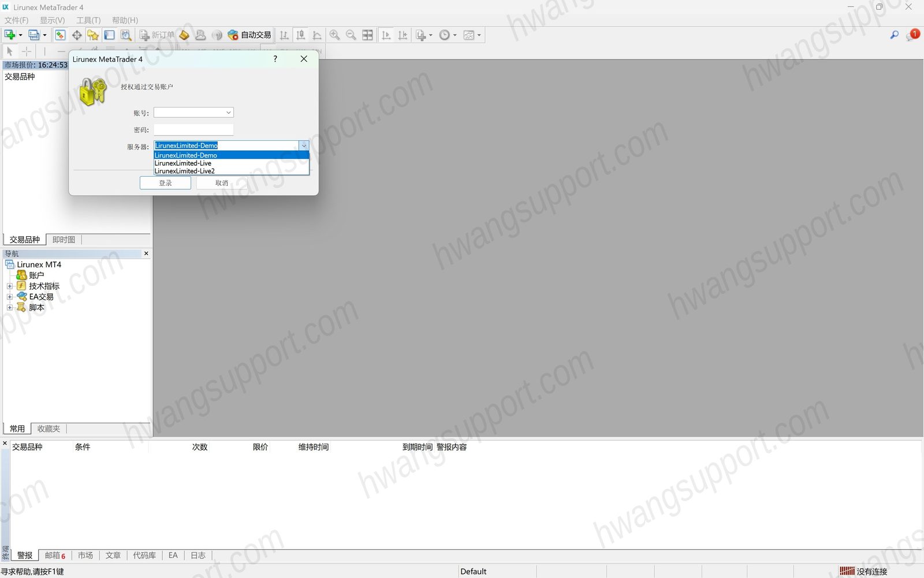The width and height of the screenshot is (924, 578).
Task: Switch to the 收藏夹 favorites tab
Action: [x=49, y=429]
